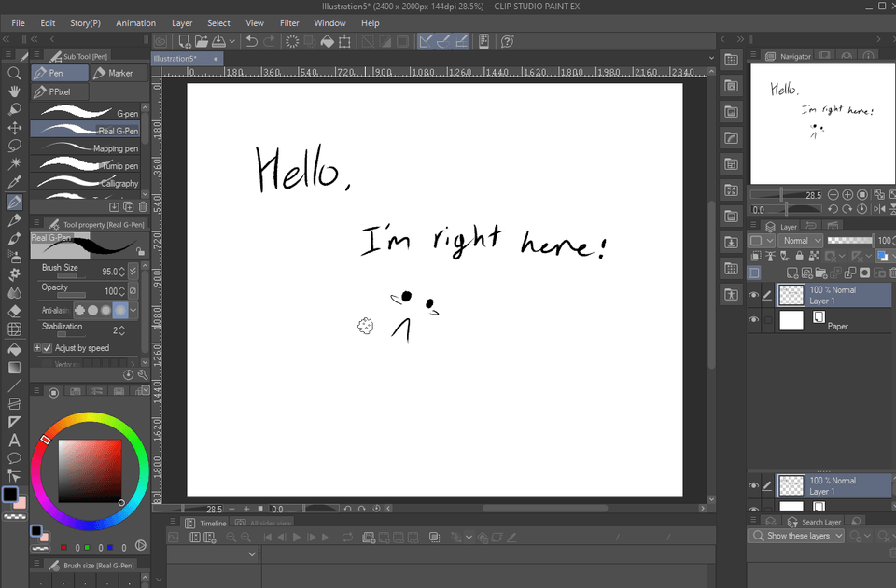Click New document icon in command bar

(x=184, y=41)
